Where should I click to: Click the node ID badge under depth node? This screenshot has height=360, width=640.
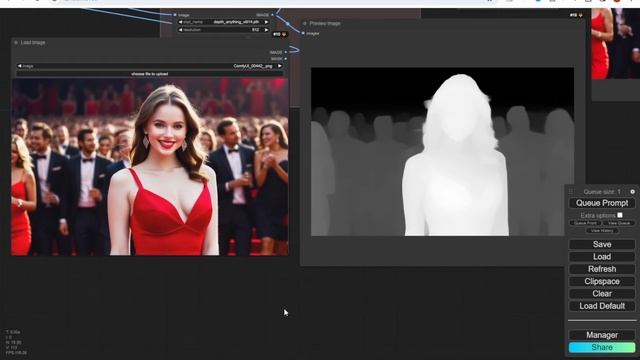coord(280,34)
